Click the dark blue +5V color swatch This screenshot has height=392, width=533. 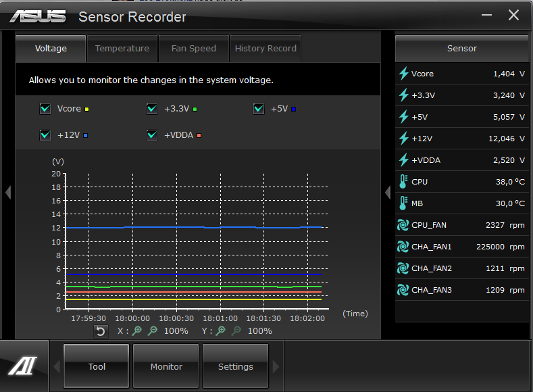pos(293,109)
